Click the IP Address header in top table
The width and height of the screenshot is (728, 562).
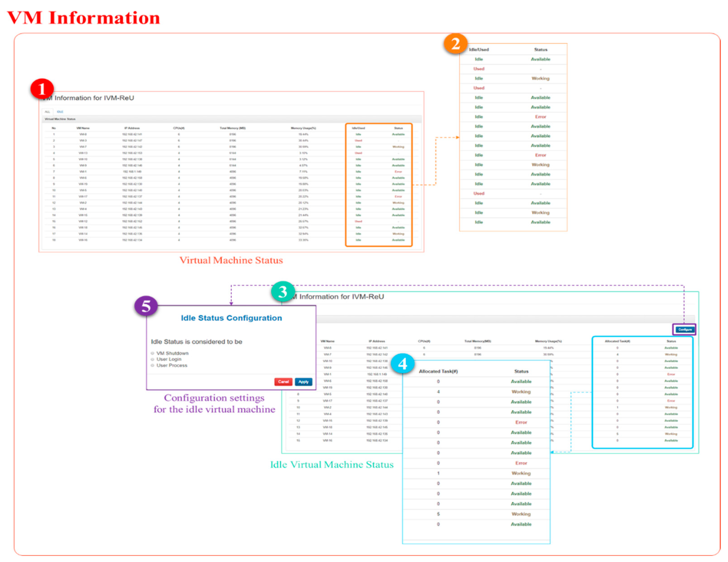[132, 128]
